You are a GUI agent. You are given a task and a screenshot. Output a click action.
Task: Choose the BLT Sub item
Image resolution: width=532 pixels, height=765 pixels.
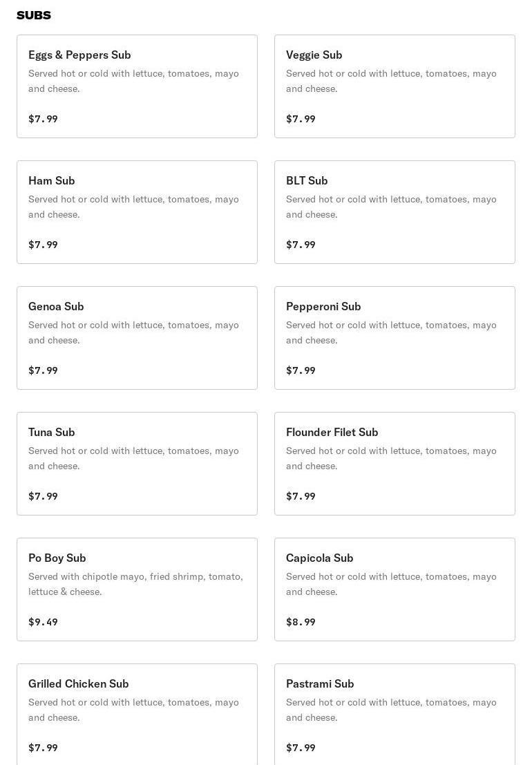[x=395, y=212]
